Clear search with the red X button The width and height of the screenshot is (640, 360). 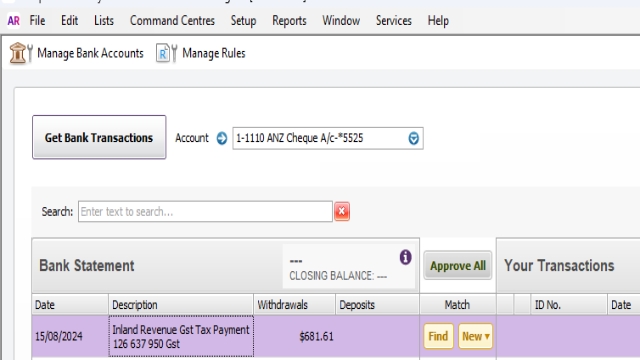click(342, 211)
